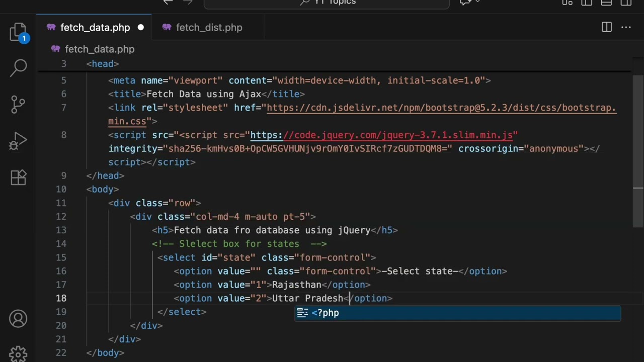Viewport: 644px width, 362px height.
Task: Click the 'Uttar Pradesh' option text
Action: pyautogui.click(x=307, y=298)
